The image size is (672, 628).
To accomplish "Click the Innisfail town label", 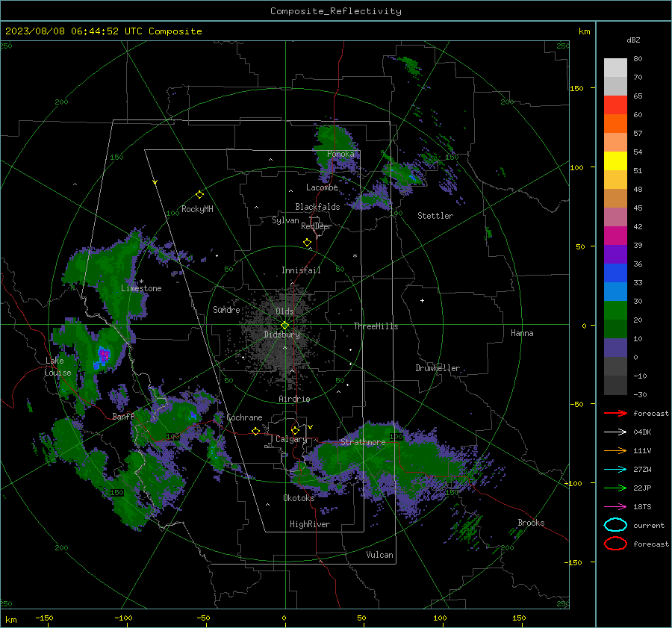I will tap(301, 270).
